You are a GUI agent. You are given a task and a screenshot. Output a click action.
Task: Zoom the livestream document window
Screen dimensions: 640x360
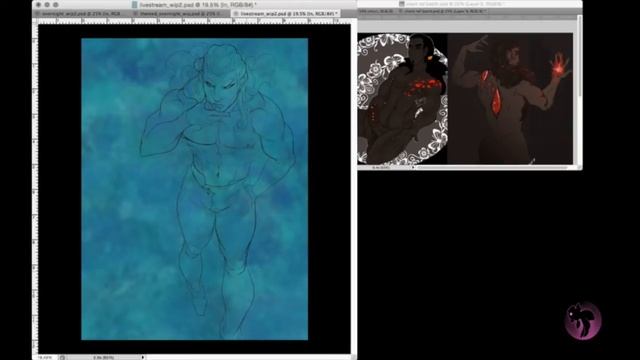coord(56,5)
